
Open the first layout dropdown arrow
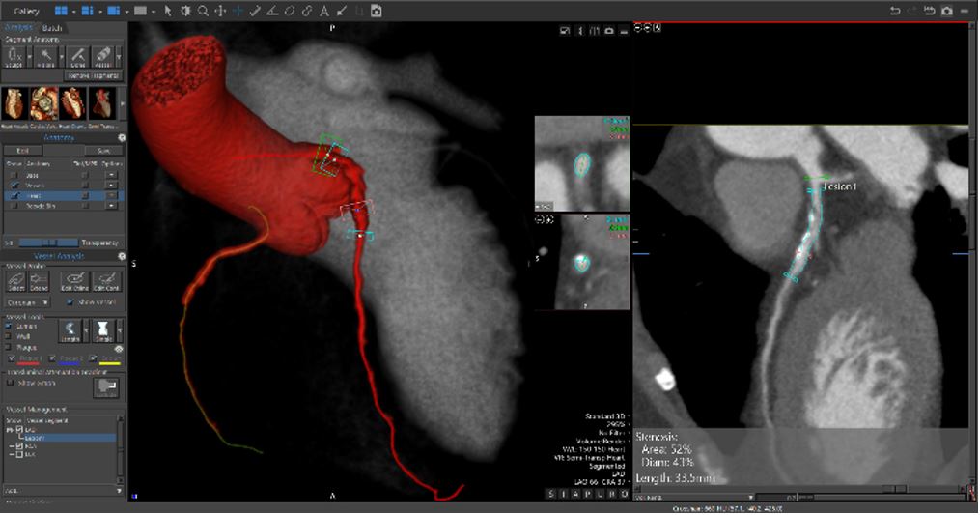click(x=75, y=12)
